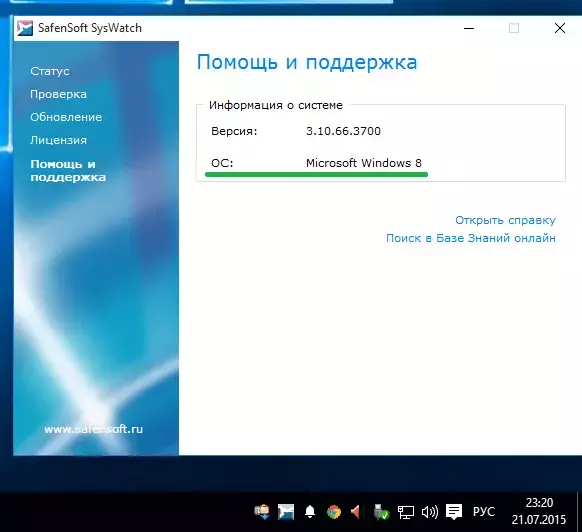This screenshot has width=582, height=532.
Task: Click the ОС: label
Action: click(222, 163)
